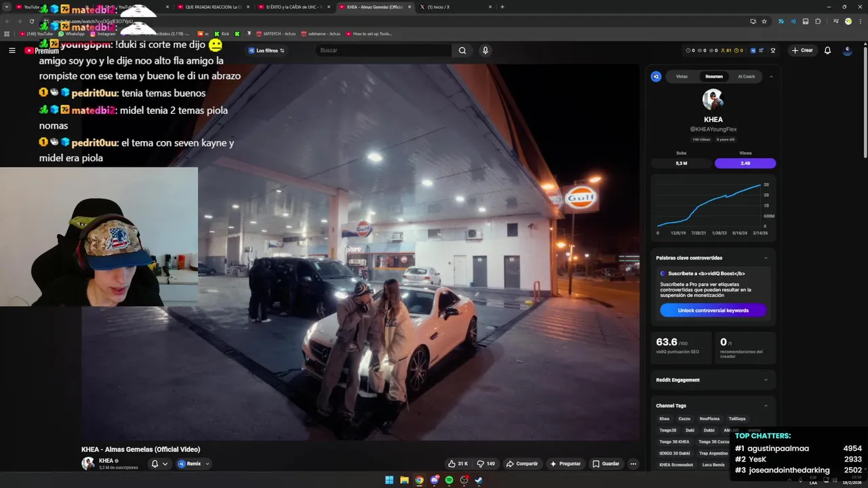This screenshot has height=488, width=868.
Task: Switch to QUE PASADA REACCION browser tab
Action: (214, 7)
